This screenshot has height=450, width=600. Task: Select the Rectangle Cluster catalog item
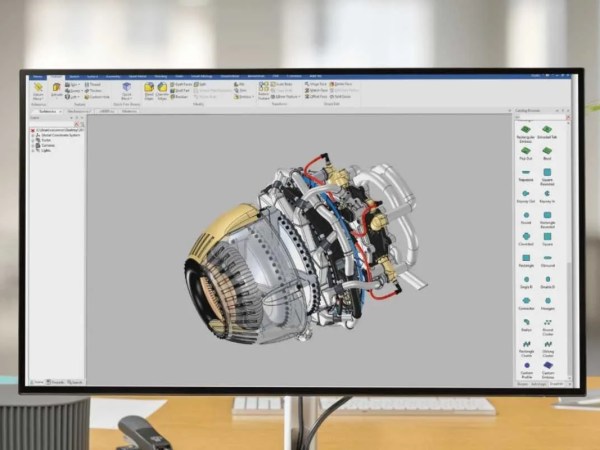pyautogui.click(x=527, y=349)
